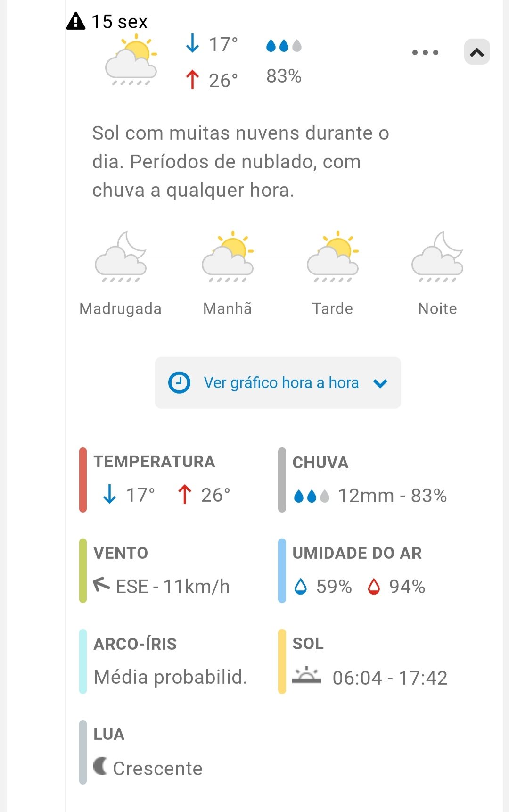Viewport: 509px width, 812px height.
Task: Tap the Manhã sun and rain icon
Action: pos(228,257)
